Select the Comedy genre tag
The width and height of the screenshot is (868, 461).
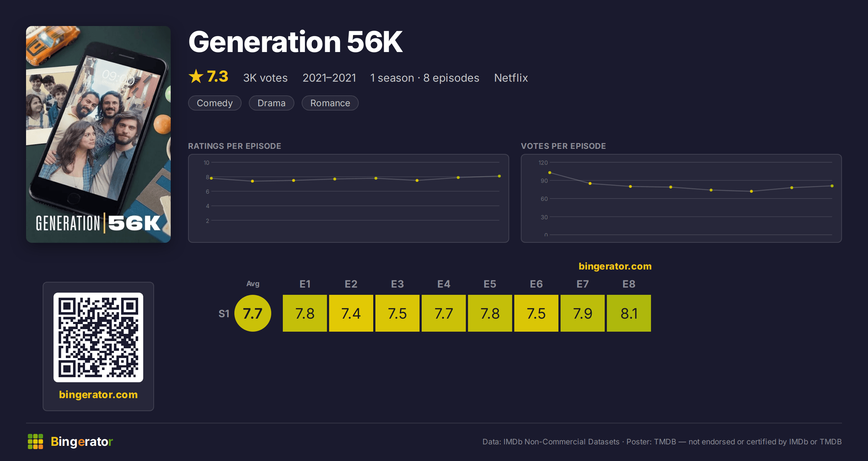click(x=215, y=103)
